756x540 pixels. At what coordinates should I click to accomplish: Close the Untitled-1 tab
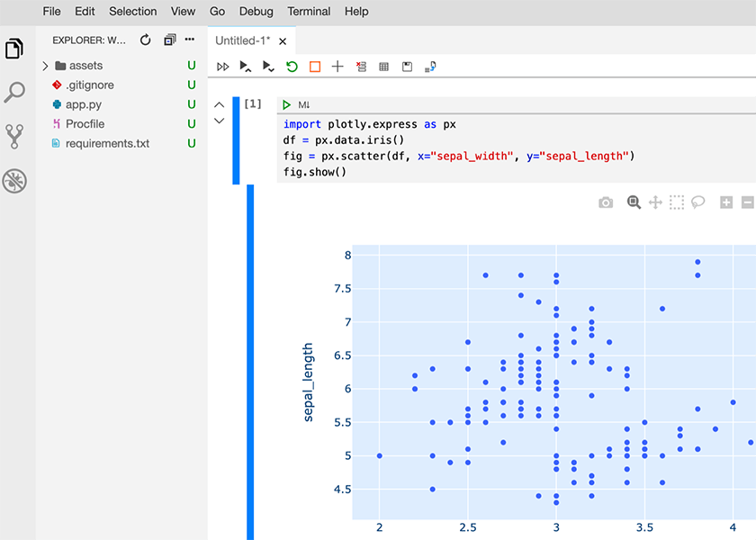[x=283, y=41]
